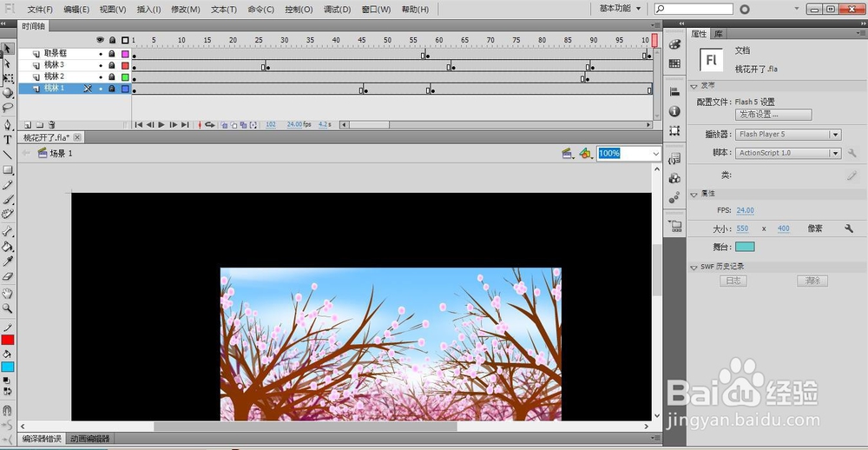Select the Bone tool
Viewport: 868px width, 450px height.
click(7, 231)
